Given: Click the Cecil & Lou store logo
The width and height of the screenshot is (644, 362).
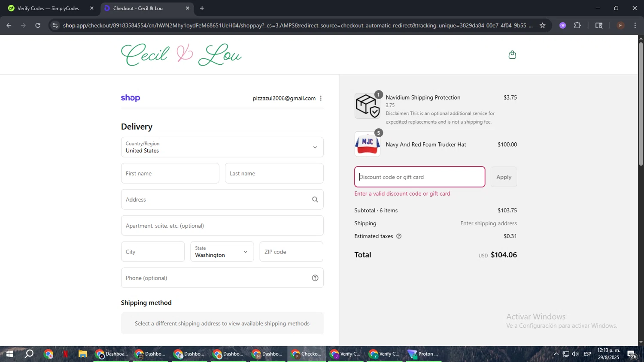Looking at the screenshot, I should tap(182, 55).
